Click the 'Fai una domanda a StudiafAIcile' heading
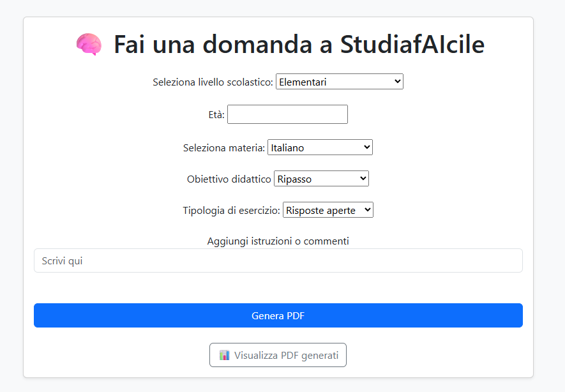The width and height of the screenshot is (565, 392). point(299,45)
